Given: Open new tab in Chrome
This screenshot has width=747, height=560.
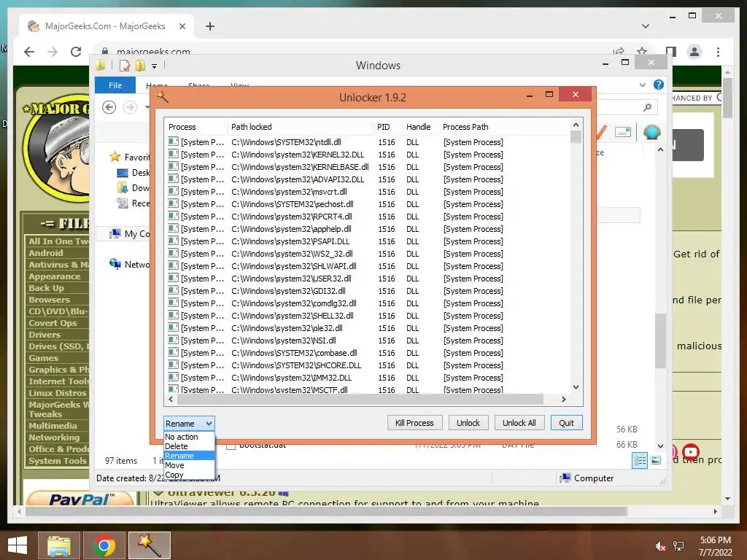Looking at the screenshot, I should [x=209, y=26].
